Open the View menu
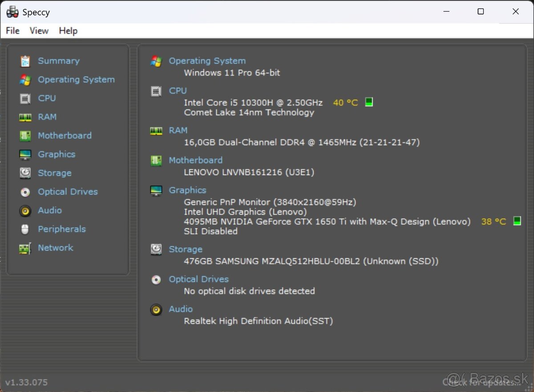 39,31
